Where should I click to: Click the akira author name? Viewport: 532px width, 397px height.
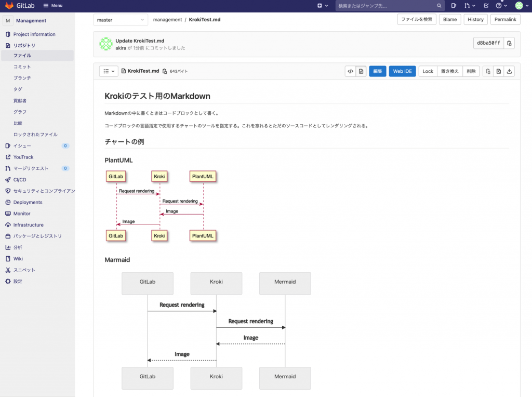coord(121,48)
